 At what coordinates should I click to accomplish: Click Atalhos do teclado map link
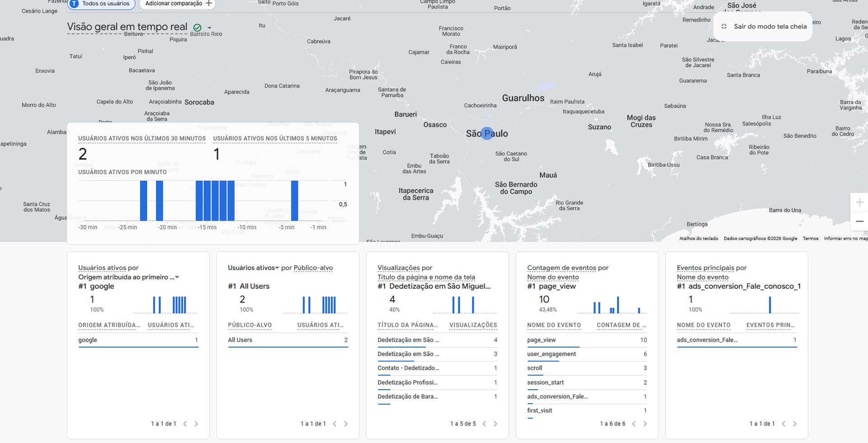point(698,238)
